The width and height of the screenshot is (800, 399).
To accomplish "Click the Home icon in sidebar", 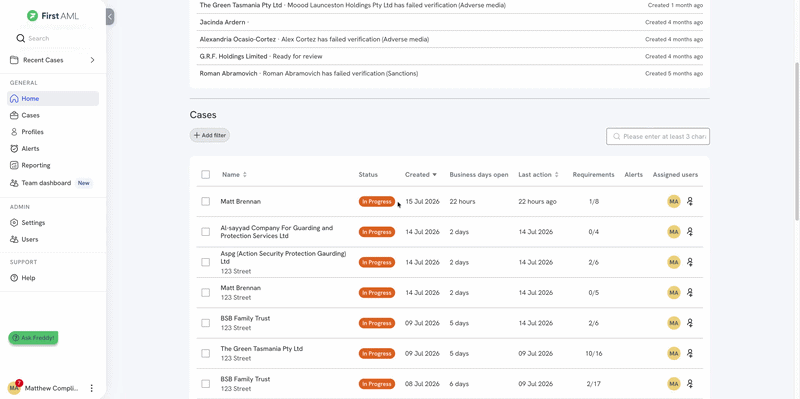I will [14, 99].
